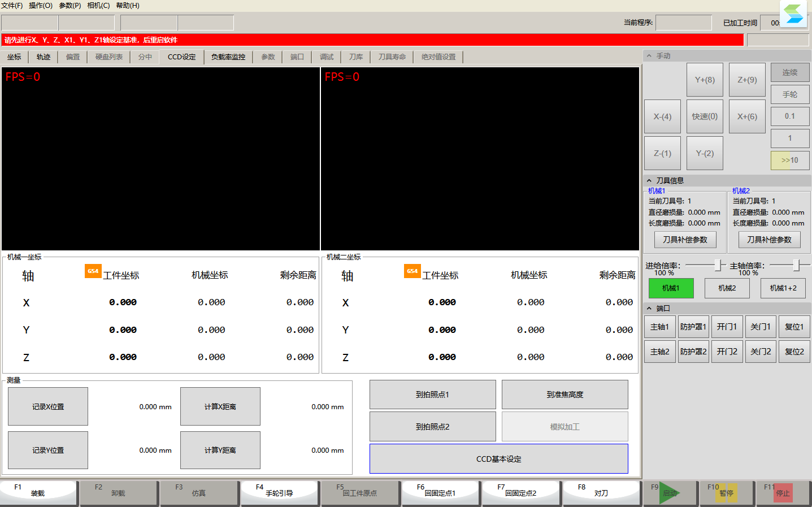
Task: Click the orange G54 badge in 机械一坐标
Action: [x=93, y=271]
